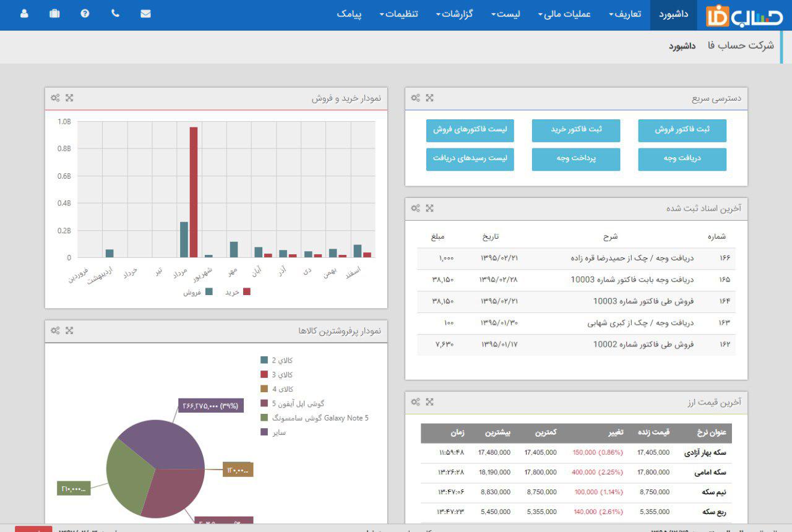Click the help question mark icon
The width and height of the screenshot is (792, 532).
pos(85,14)
